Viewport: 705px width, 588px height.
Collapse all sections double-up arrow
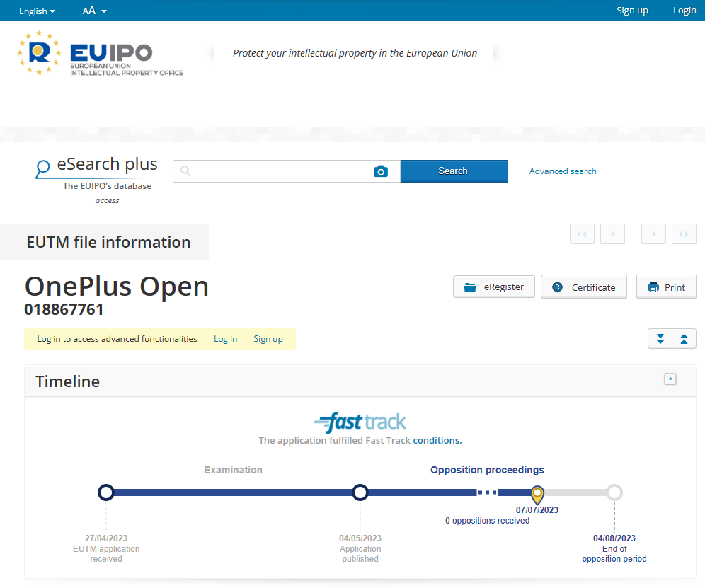tap(684, 339)
